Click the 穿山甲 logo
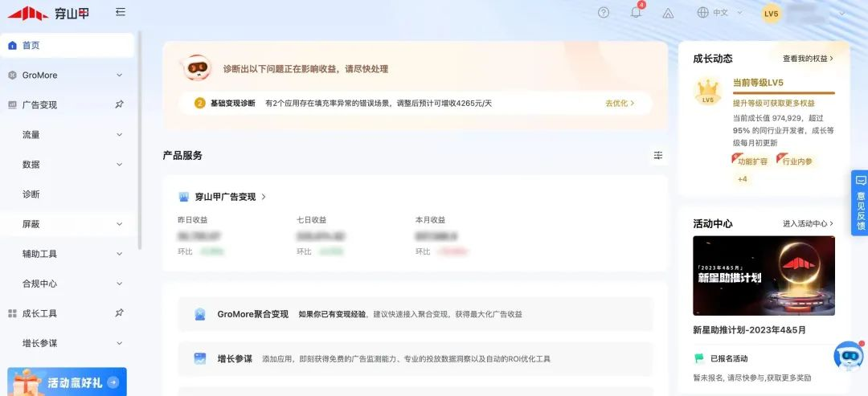 tap(48, 14)
